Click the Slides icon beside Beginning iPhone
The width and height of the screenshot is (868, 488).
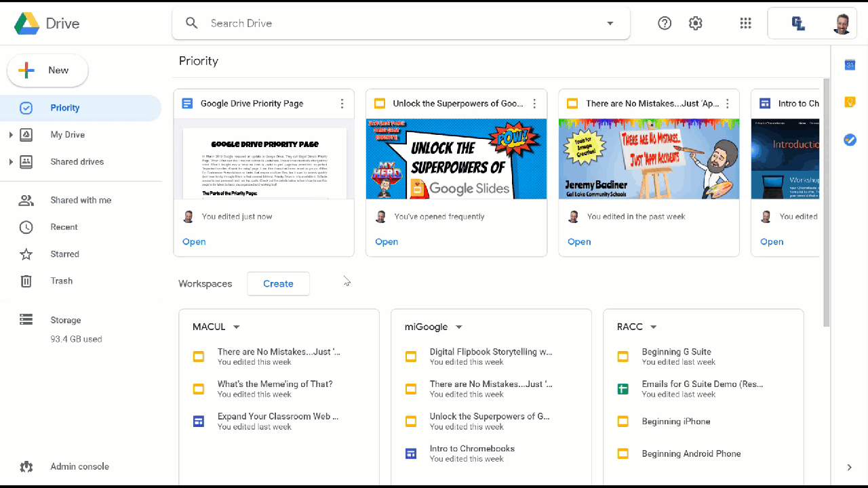click(623, 422)
